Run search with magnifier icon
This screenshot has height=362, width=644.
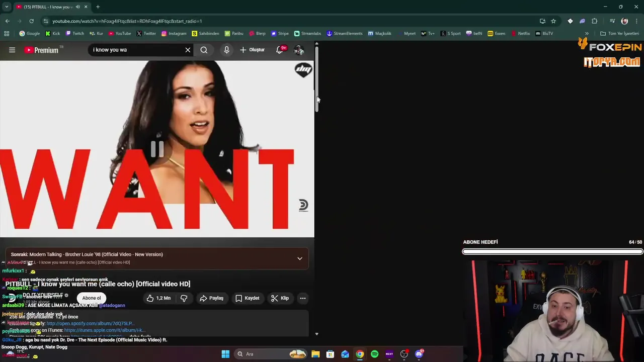coord(204,50)
